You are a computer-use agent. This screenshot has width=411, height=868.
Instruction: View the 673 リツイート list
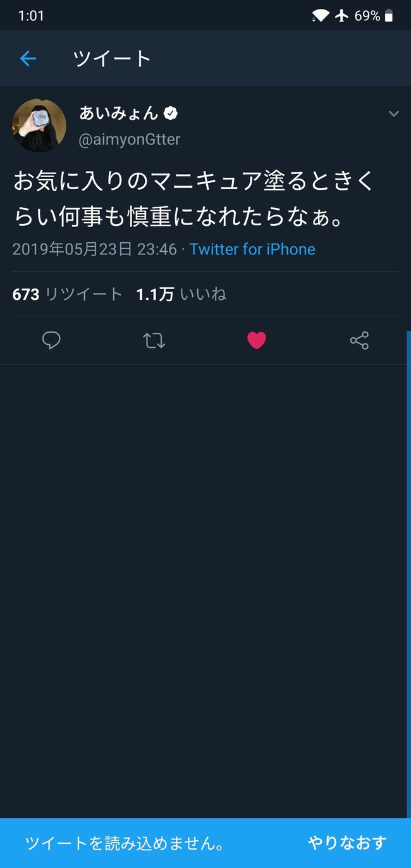[x=67, y=294]
